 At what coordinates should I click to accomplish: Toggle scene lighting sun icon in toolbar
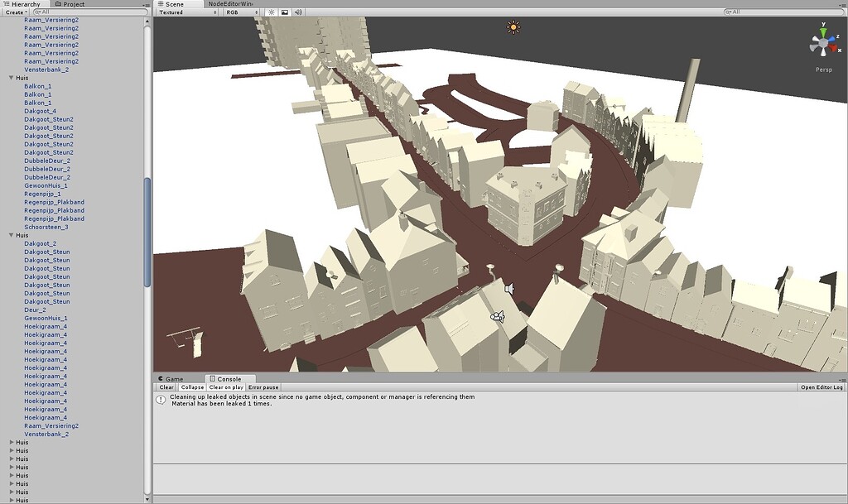(x=272, y=12)
